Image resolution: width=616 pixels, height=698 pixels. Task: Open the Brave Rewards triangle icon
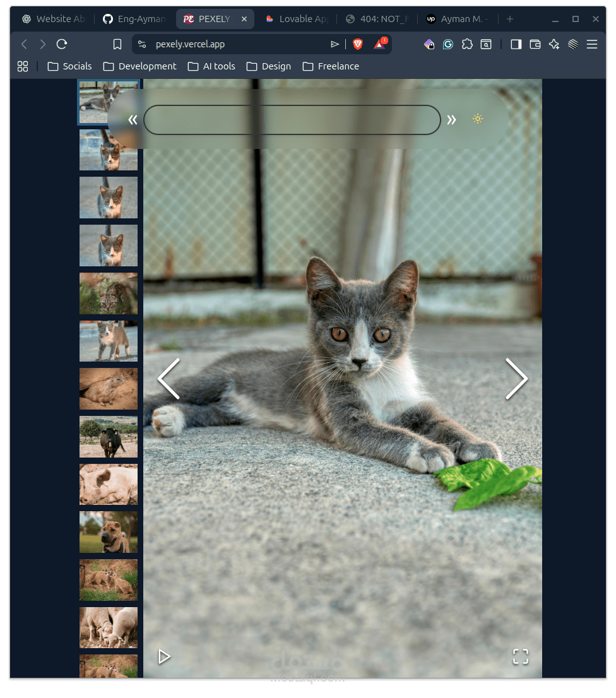(380, 44)
